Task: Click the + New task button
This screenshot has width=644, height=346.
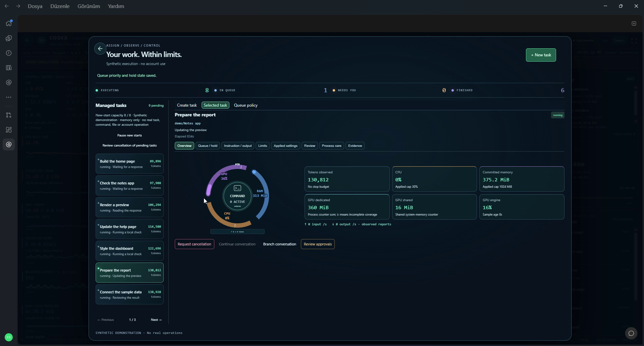Action: [x=541, y=55]
